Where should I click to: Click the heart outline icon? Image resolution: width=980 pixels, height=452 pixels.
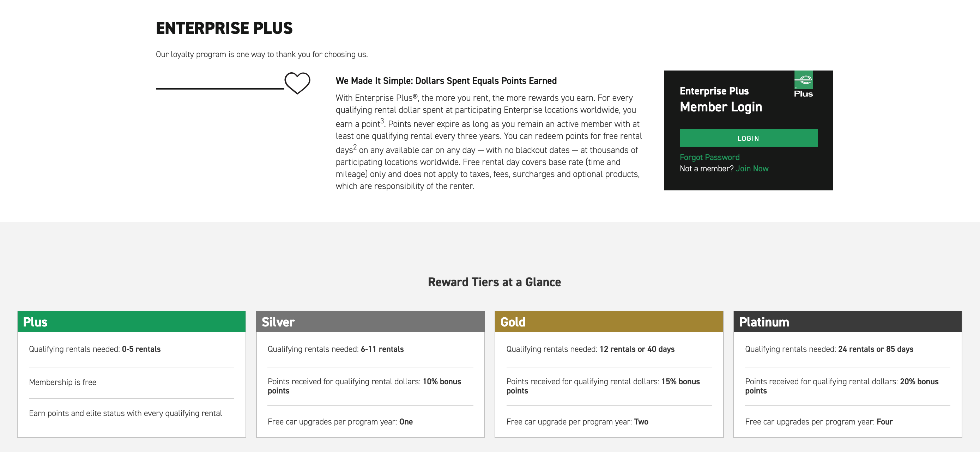pos(297,83)
